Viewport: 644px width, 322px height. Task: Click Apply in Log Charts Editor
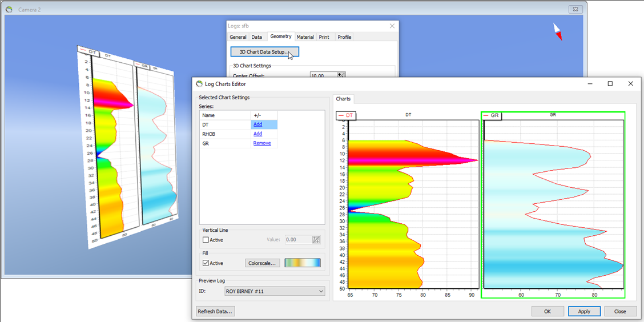pyautogui.click(x=585, y=311)
